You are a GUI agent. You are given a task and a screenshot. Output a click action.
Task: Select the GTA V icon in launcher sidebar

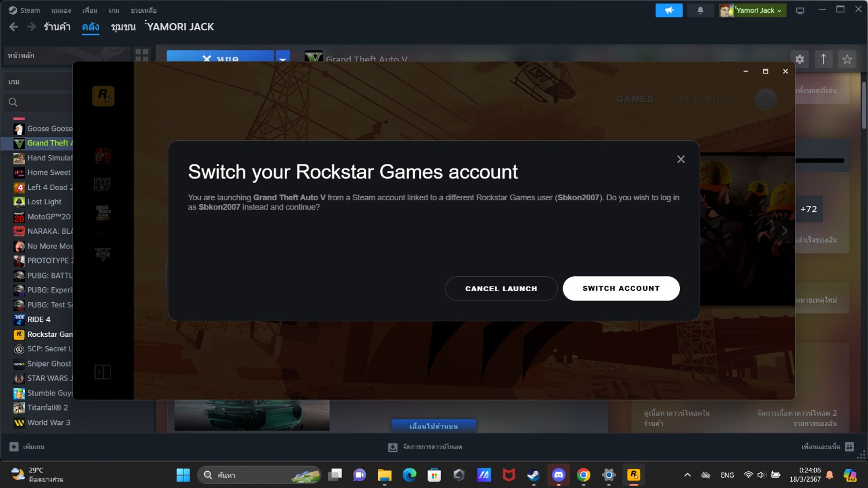coord(102,254)
